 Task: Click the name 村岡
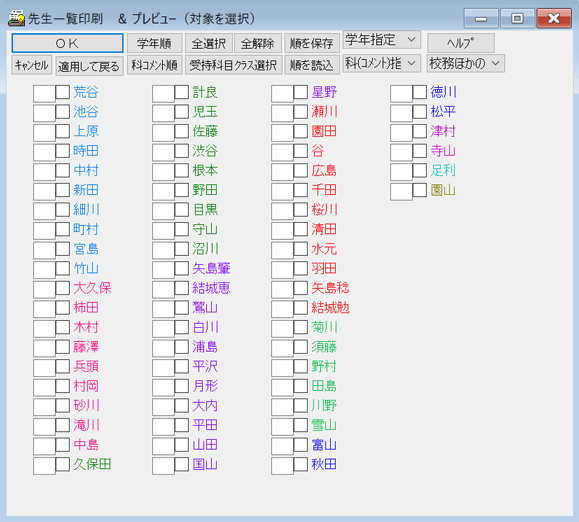click(86, 386)
